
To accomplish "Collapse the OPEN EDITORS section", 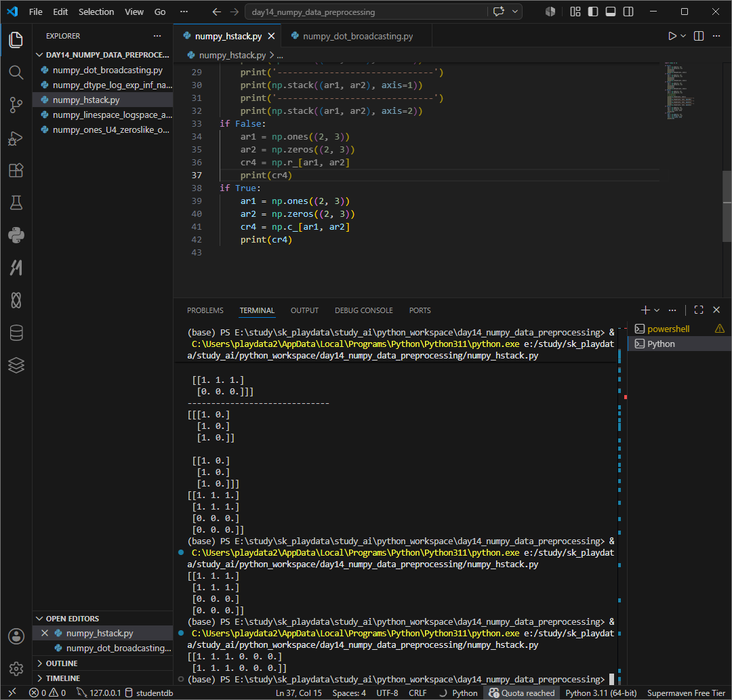I will (x=103, y=618).
